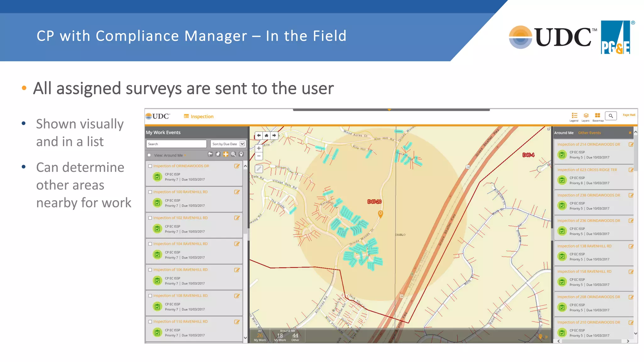Click the UDC logo in app header

[158, 116]
